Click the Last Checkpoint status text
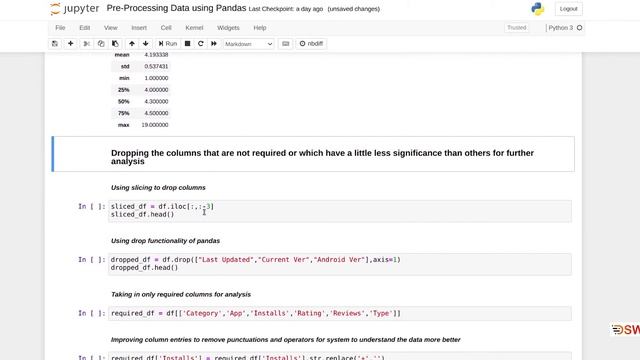This screenshot has width=640, height=360. click(x=286, y=9)
